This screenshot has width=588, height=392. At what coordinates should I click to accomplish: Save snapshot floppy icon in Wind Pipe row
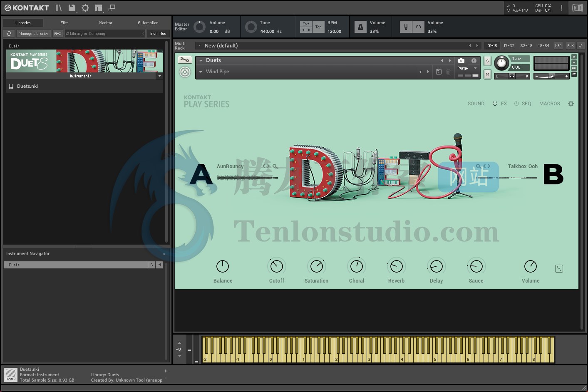coord(439,72)
